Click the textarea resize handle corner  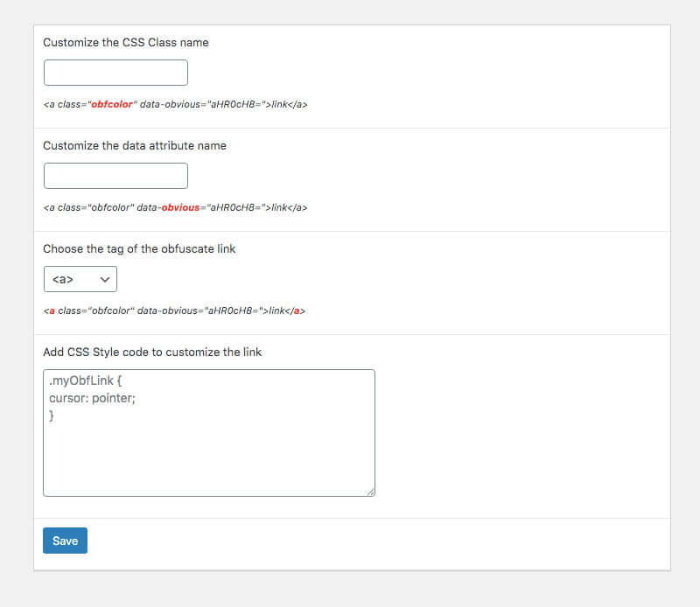tap(370, 492)
